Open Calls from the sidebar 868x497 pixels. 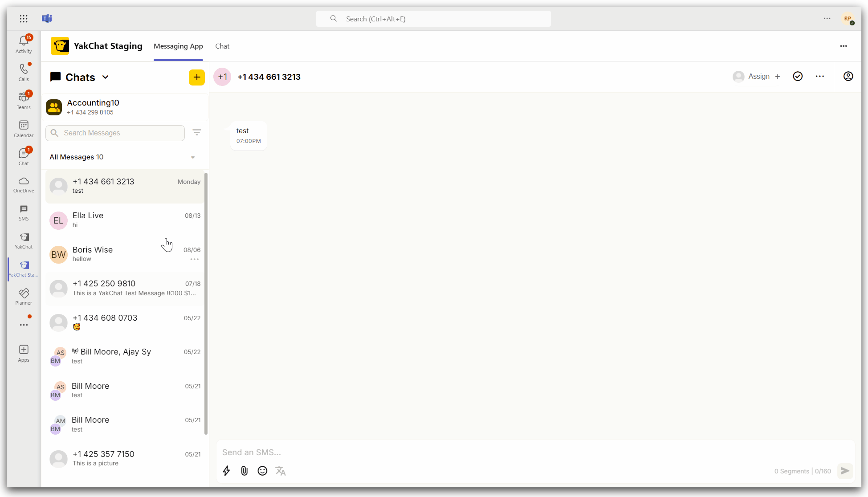pos(24,72)
